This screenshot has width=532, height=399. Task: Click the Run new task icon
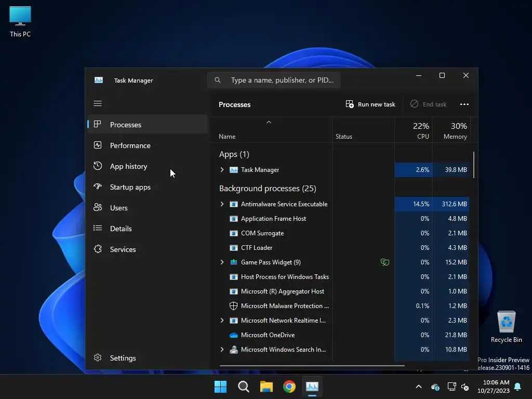click(x=350, y=104)
